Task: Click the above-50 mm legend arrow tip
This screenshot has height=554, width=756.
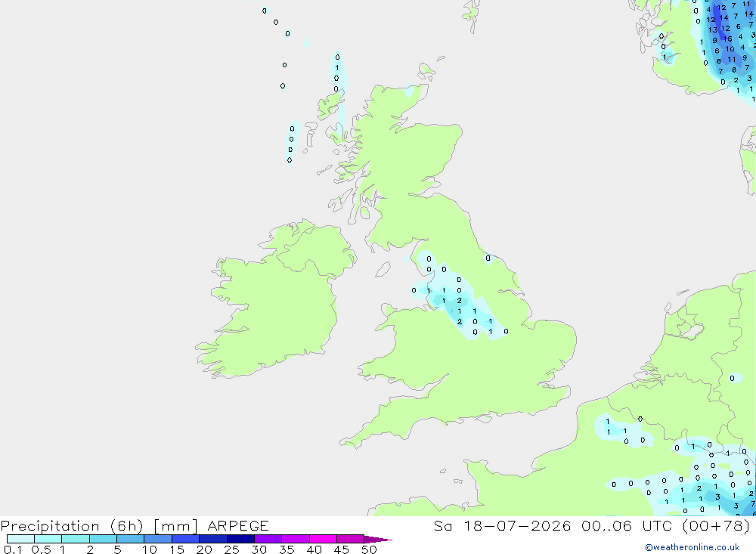Action: coord(378,540)
